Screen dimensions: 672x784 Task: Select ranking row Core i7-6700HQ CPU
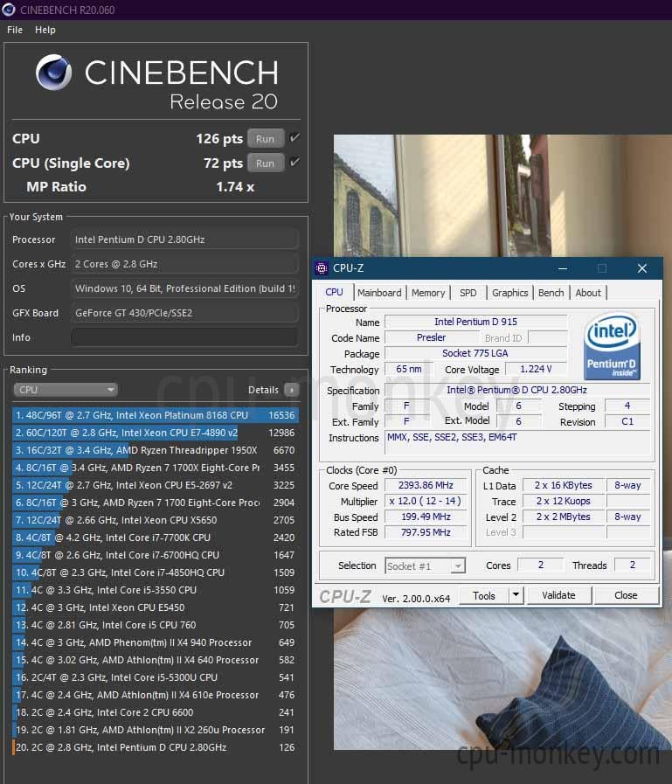tap(156, 555)
